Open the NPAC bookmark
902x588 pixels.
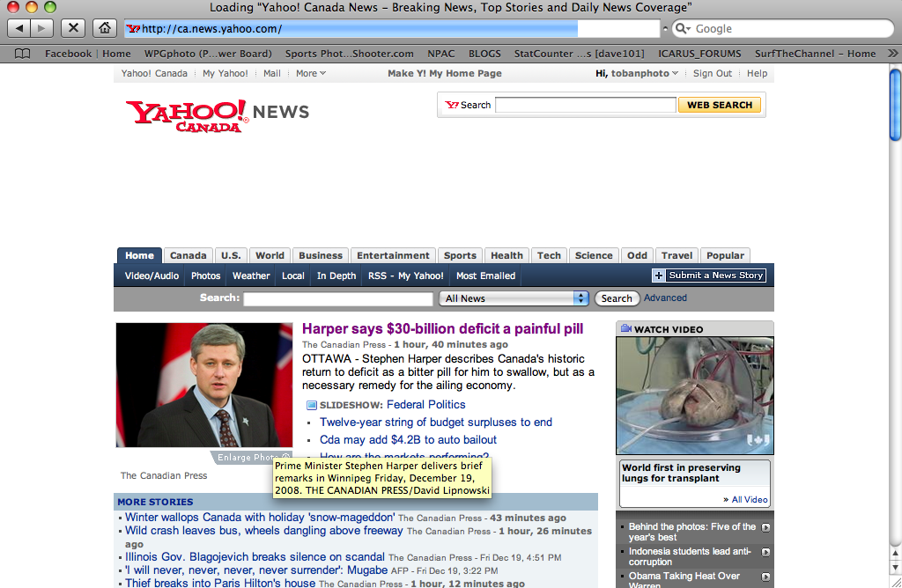click(440, 54)
